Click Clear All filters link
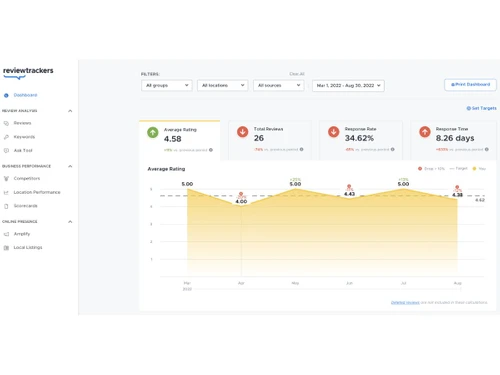The image size is (500, 375). pyautogui.click(x=297, y=74)
